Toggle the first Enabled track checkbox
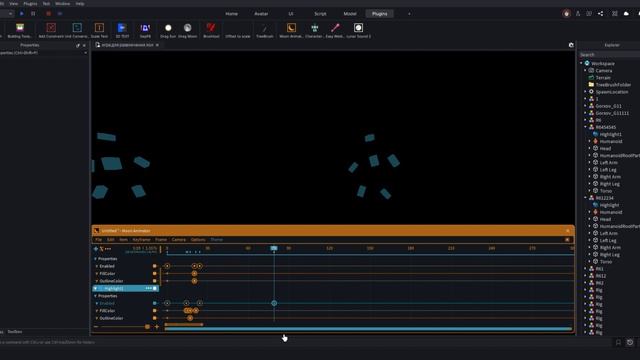Viewport: 640px width, 360px height. pos(154,266)
